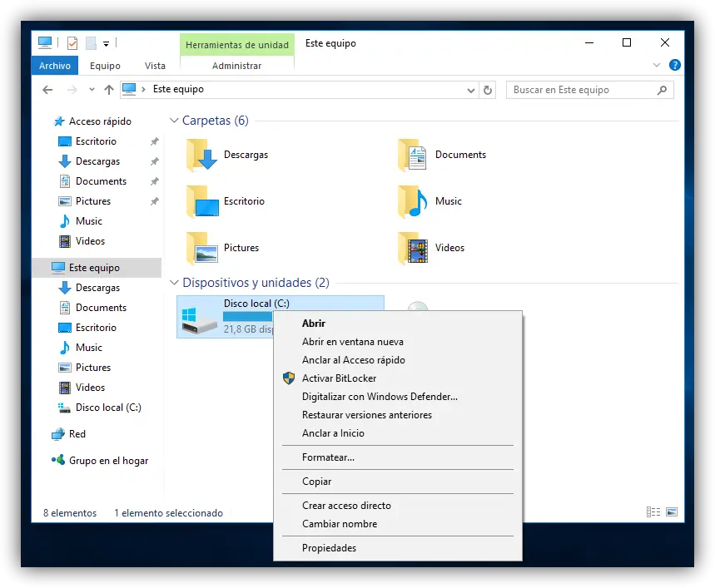Choose Abrir in the context menu
Image resolution: width=715 pixels, height=588 pixels.
pyautogui.click(x=314, y=324)
